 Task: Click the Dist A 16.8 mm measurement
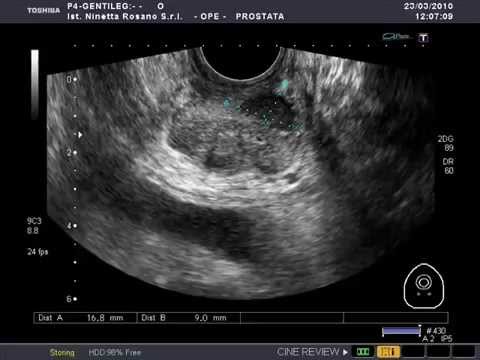(85, 318)
